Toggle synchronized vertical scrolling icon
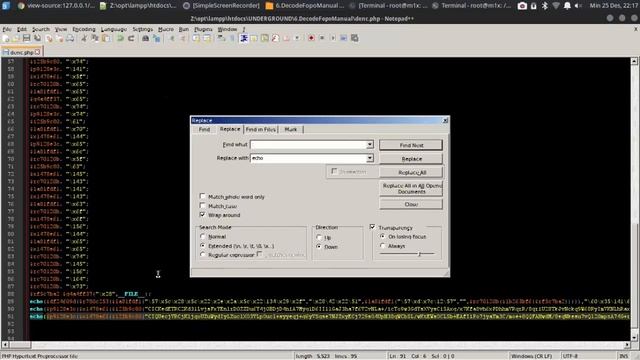This screenshot has height=360, width=640. [196, 38]
